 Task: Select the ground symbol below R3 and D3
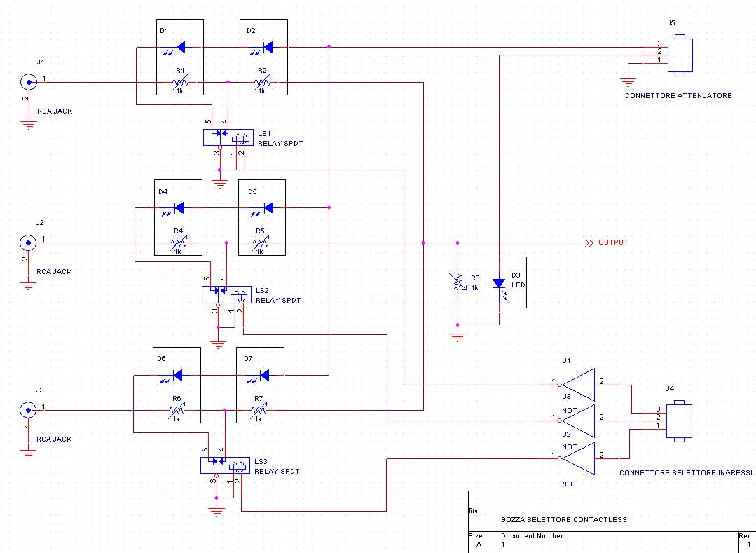click(x=458, y=337)
